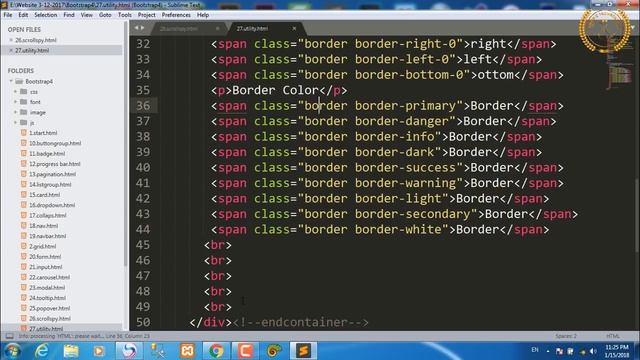This screenshot has width=640, height=360.
Task: Change indentation via Spaces: 2 in status bar
Action: [x=566, y=336]
